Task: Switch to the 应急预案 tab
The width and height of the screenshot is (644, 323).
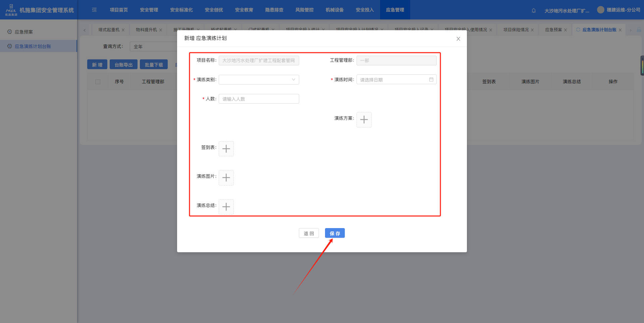Action: coord(553,30)
